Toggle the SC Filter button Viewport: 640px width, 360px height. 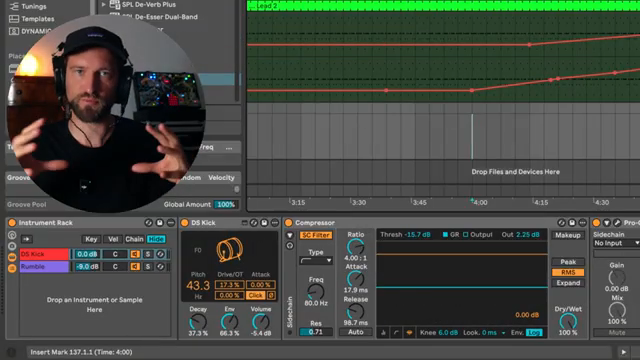tap(316, 235)
